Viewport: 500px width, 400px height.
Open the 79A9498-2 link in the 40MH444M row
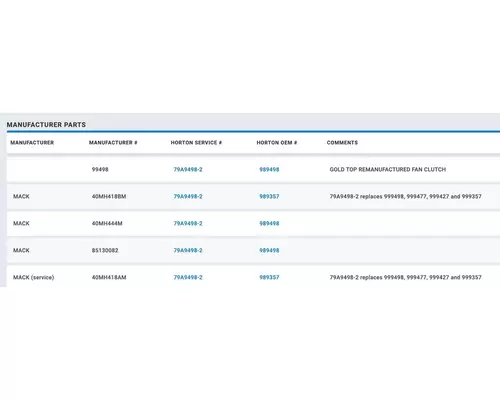[188, 223]
